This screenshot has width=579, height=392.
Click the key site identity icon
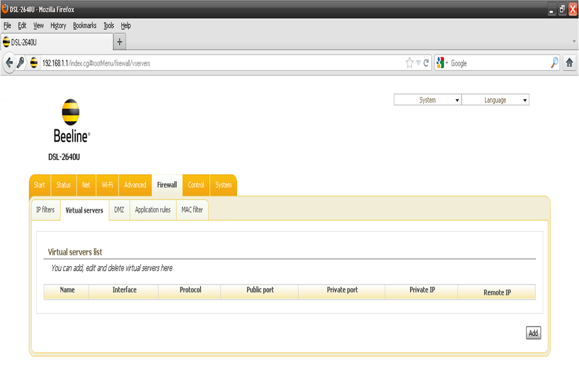20,63
